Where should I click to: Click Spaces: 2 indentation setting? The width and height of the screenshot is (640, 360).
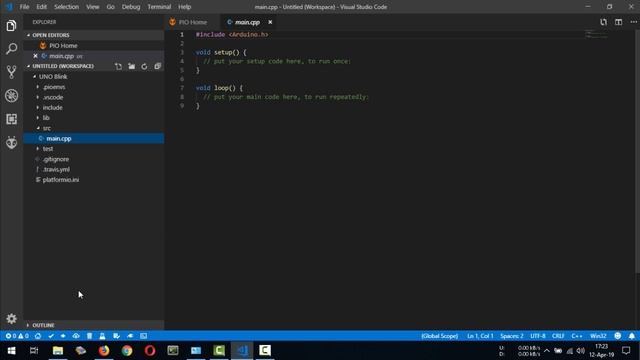coord(511,336)
